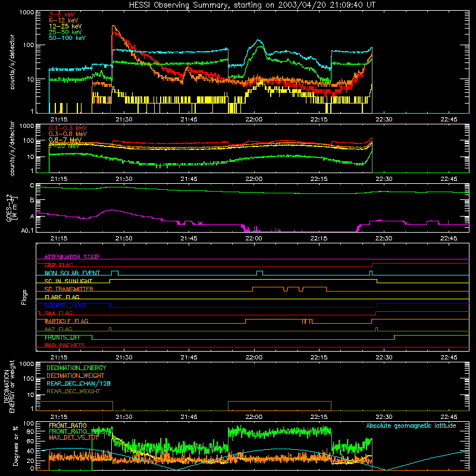Pick the AAZ_FLAG label
Viewport: 476px width, 476px height.
click(58, 329)
